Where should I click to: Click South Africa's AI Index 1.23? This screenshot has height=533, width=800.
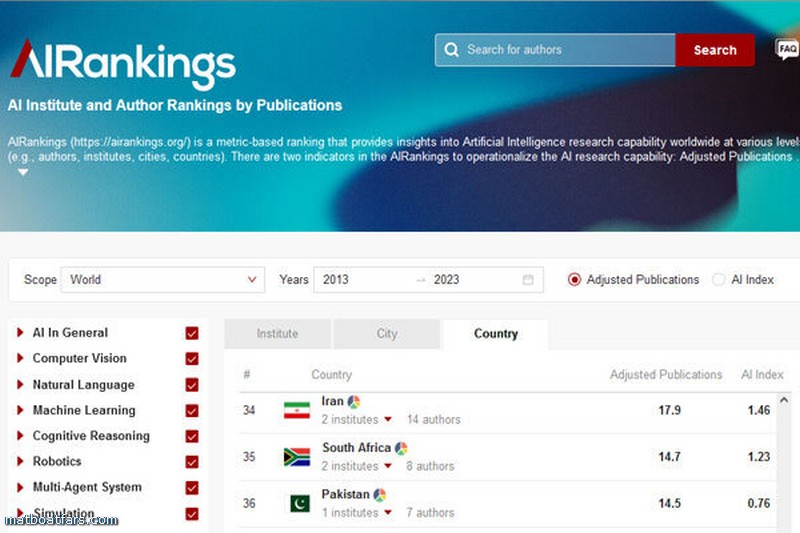coord(759,456)
